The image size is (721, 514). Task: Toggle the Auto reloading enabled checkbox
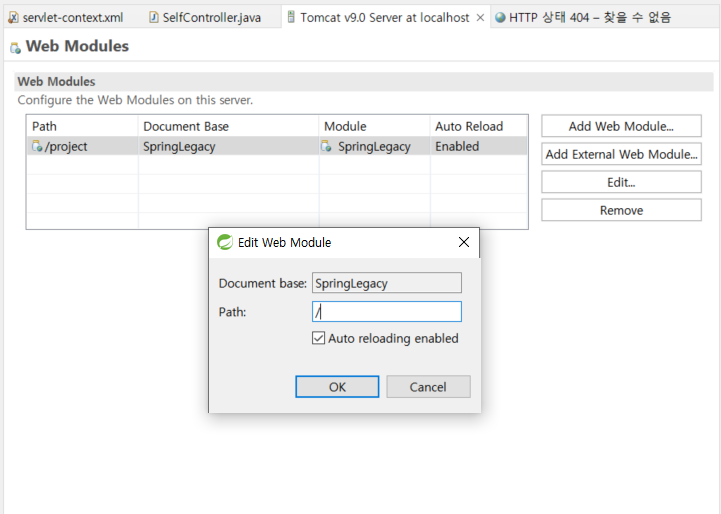[318, 338]
